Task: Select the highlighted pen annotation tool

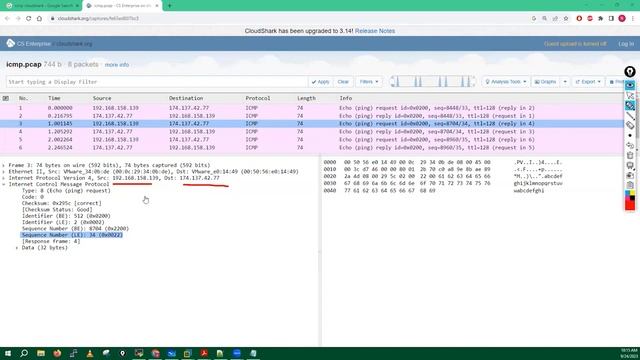Action: click(x=630, y=105)
